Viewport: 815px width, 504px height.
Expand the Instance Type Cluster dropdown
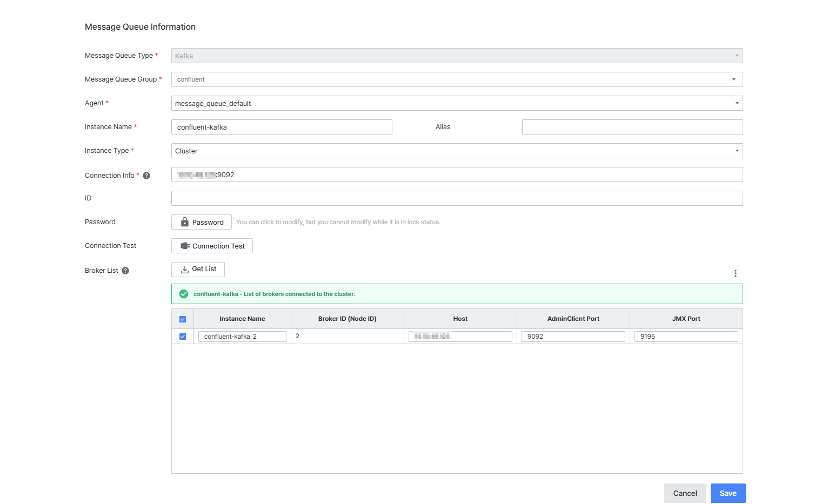tap(457, 151)
